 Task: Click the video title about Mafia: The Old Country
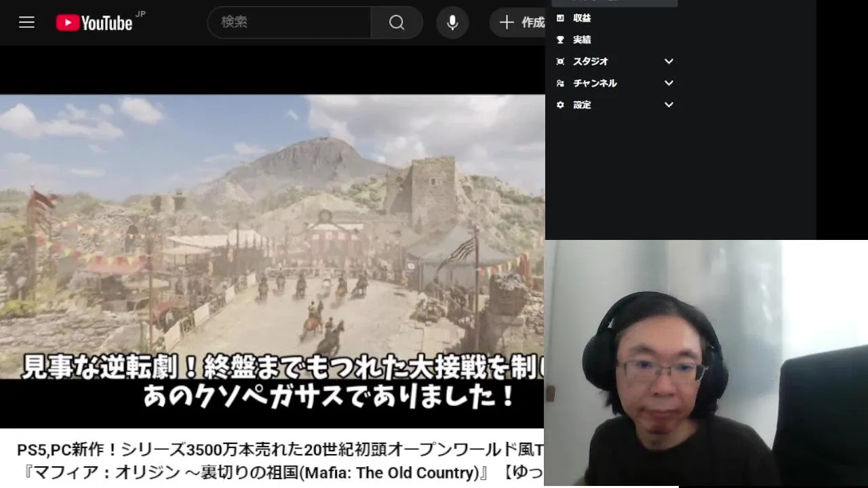tap(280, 461)
